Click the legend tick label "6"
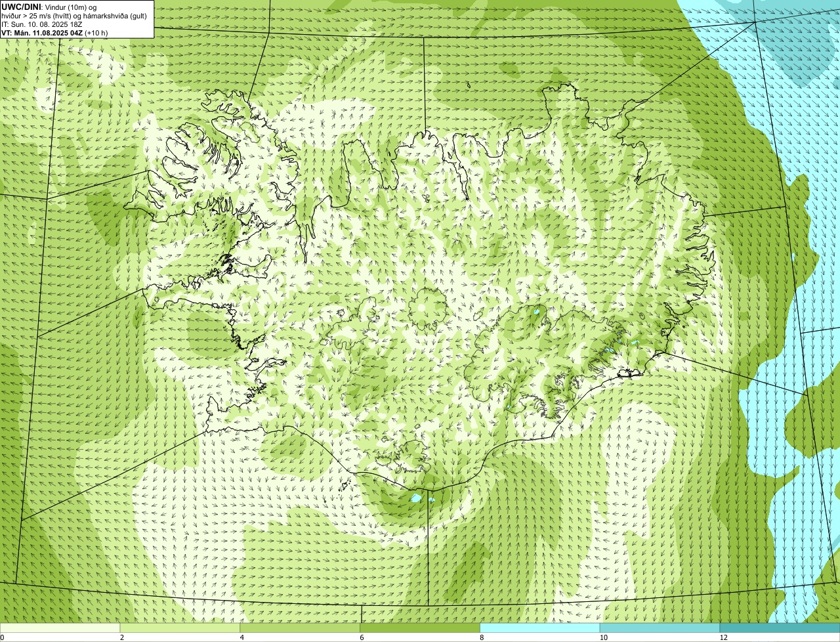 pyautogui.click(x=362, y=637)
